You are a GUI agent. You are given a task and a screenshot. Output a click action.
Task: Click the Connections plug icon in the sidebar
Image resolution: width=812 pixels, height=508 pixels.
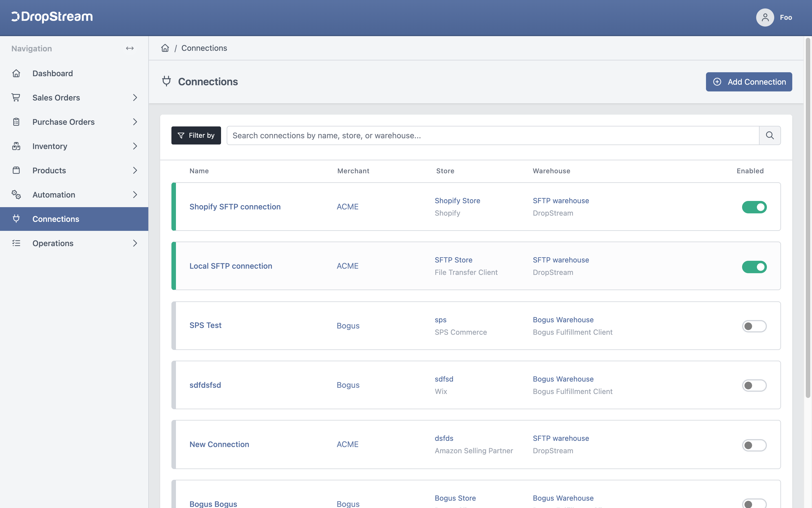[16, 219]
